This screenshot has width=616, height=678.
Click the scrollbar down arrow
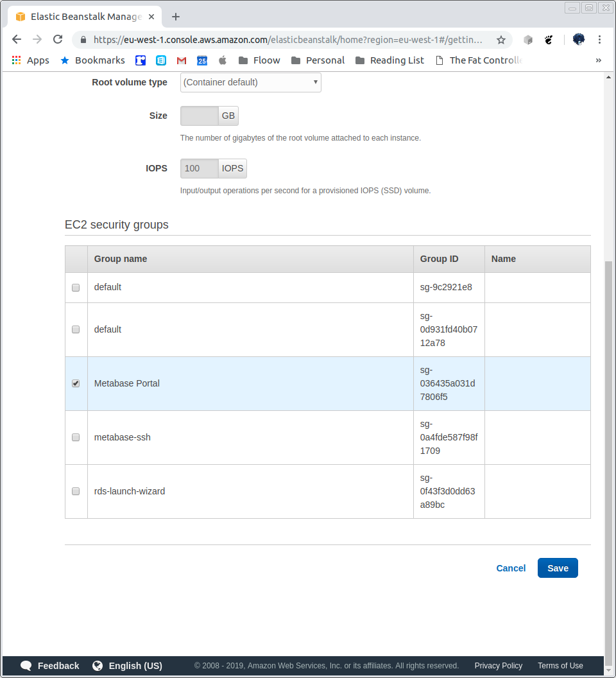coord(609,671)
